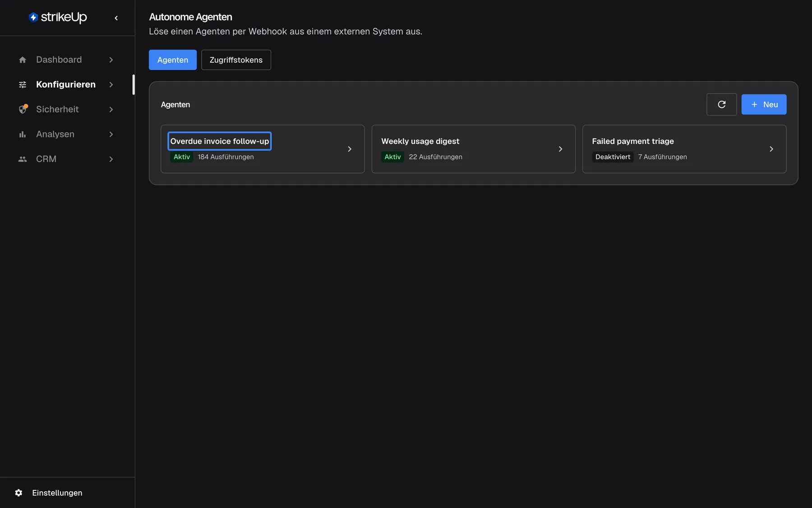This screenshot has height=508, width=812.
Task: Click the Einstellungen gear icon
Action: pyautogui.click(x=18, y=493)
